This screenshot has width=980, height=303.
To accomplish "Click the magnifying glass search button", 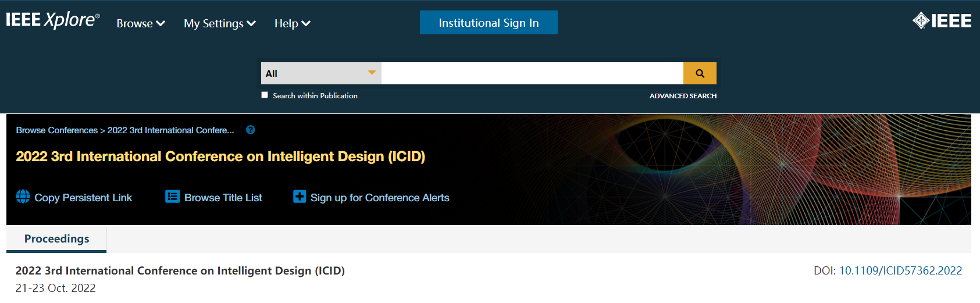I will (x=700, y=73).
